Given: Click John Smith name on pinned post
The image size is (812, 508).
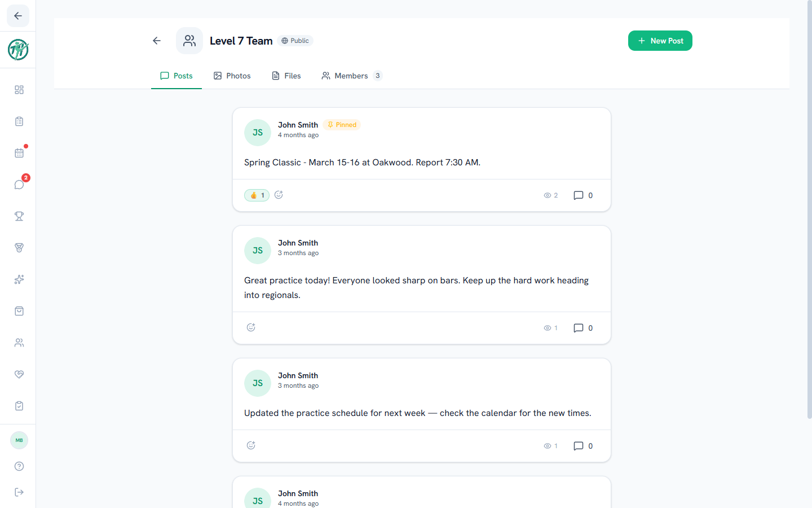Looking at the screenshot, I should 298,125.
